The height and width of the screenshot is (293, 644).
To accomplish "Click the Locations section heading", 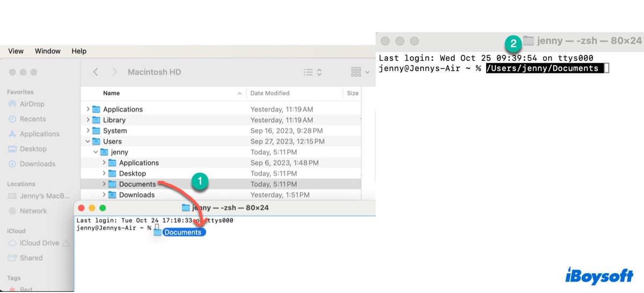I will (x=21, y=184).
